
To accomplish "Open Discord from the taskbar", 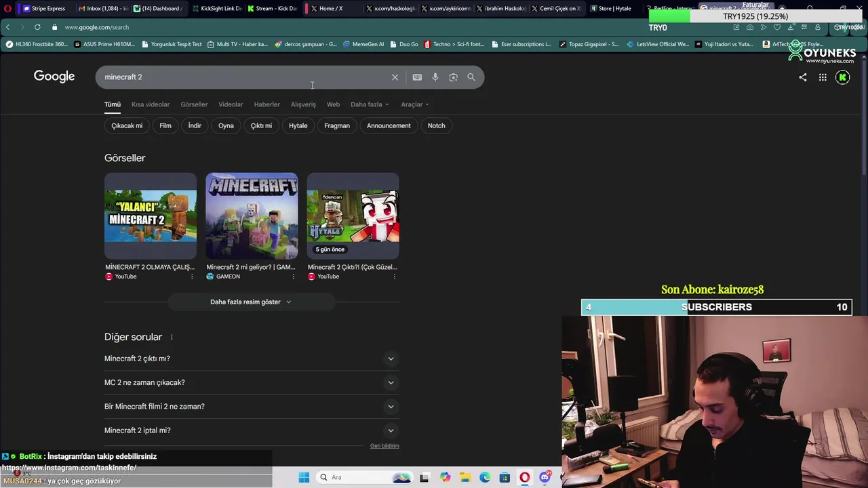I will 545,477.
